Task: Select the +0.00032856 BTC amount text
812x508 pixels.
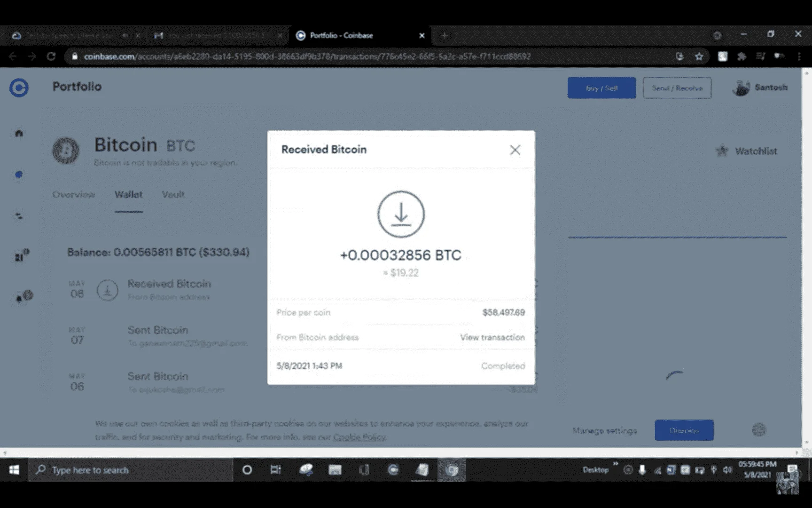Action: click(x=401, y=255)
